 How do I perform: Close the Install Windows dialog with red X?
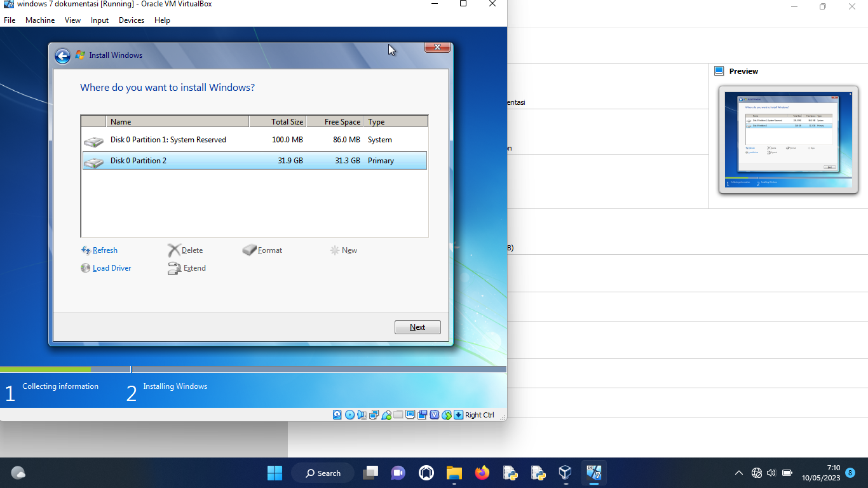coord(437,48)
